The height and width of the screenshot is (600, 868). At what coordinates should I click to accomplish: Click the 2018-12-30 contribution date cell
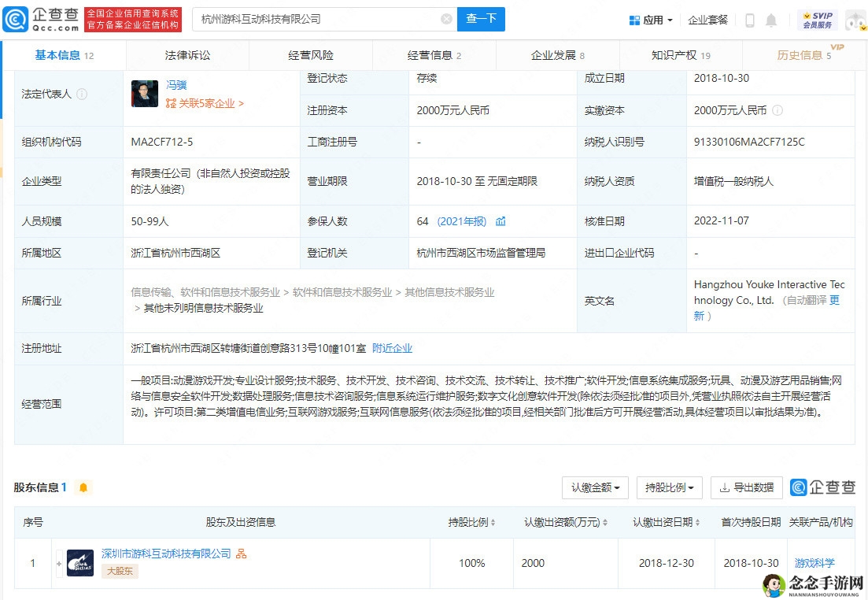click(666, 563)
